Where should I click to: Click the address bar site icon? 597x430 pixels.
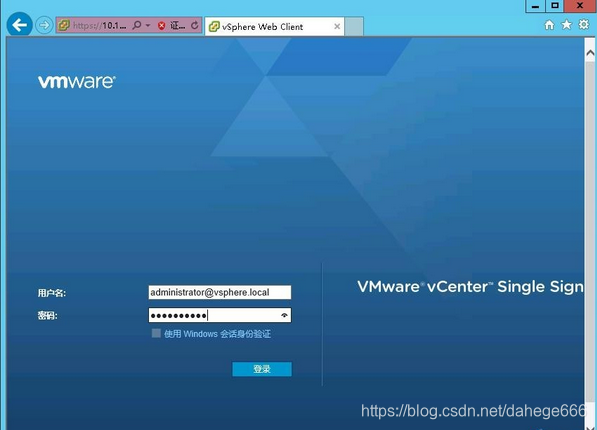[x=64, y=26]
